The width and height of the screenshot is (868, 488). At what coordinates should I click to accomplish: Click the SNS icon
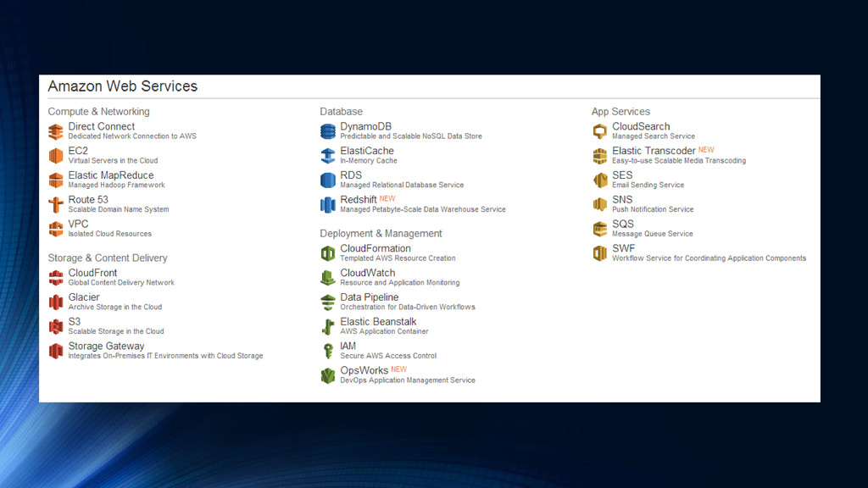(599, 205)
